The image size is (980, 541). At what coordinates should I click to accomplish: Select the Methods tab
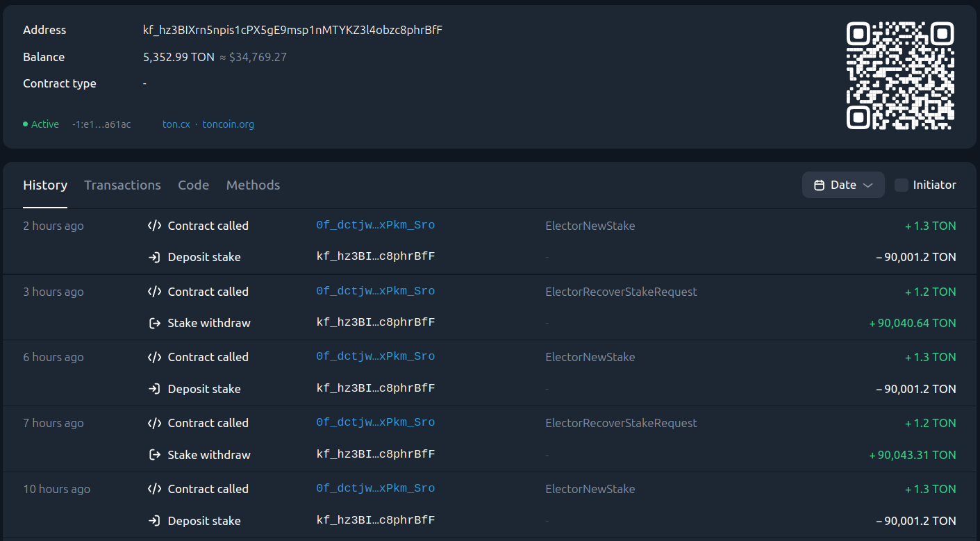point(253,185)
